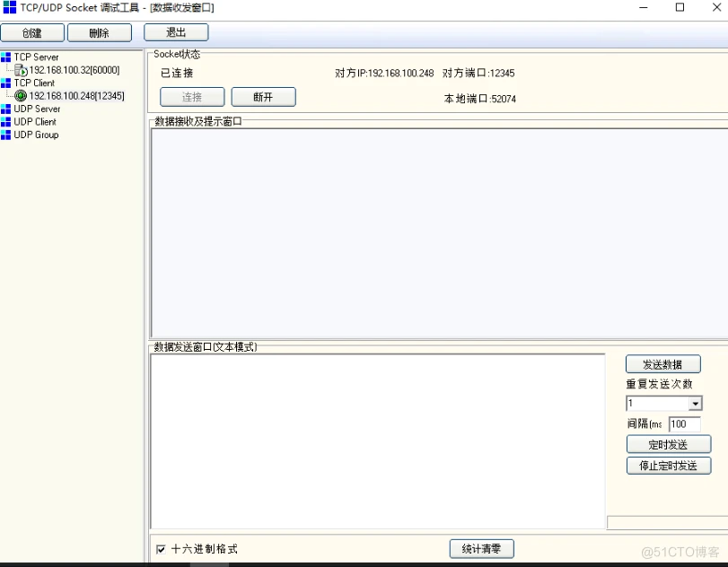Click the 创建 create connection button

point(32,32)
